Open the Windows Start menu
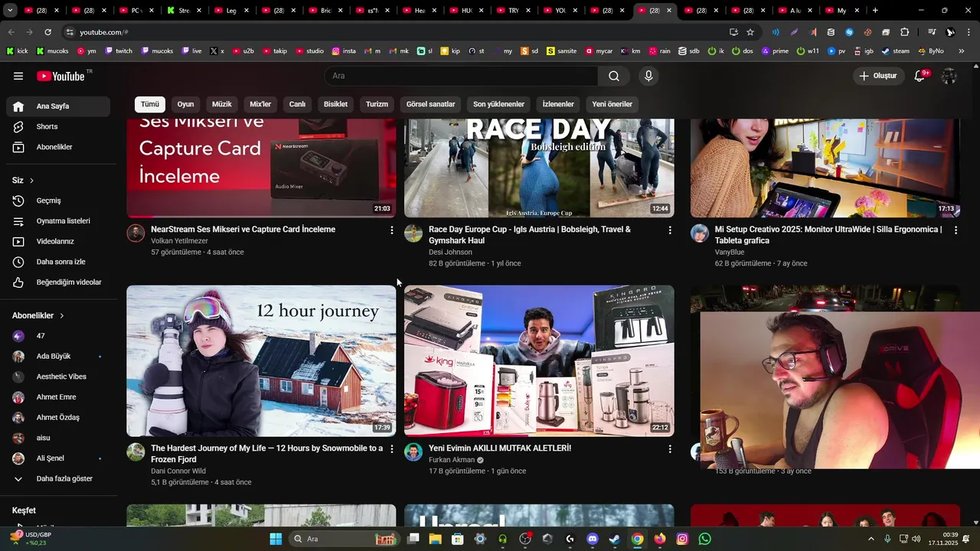This screenshot has width=980, height=551. point(276,539)
